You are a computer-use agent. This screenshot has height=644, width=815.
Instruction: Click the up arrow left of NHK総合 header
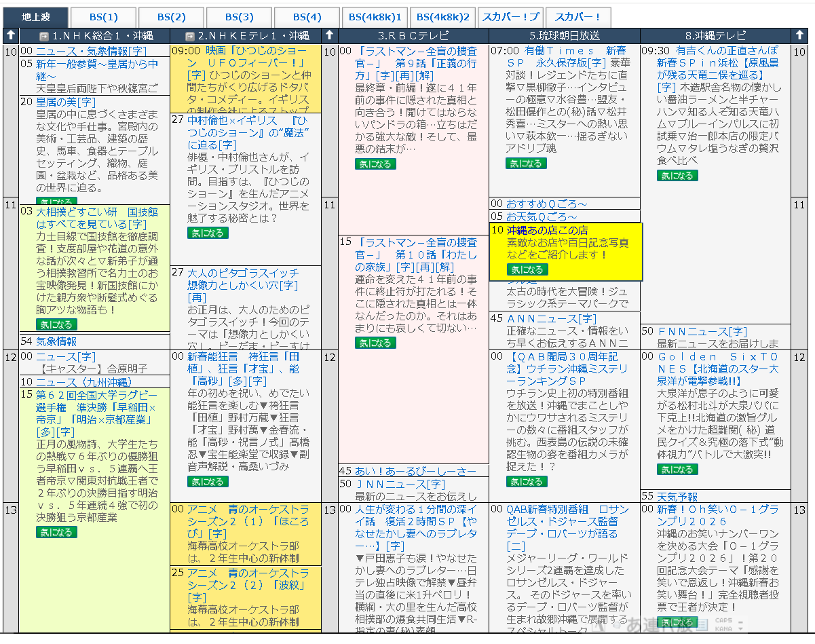coord(11,35)
